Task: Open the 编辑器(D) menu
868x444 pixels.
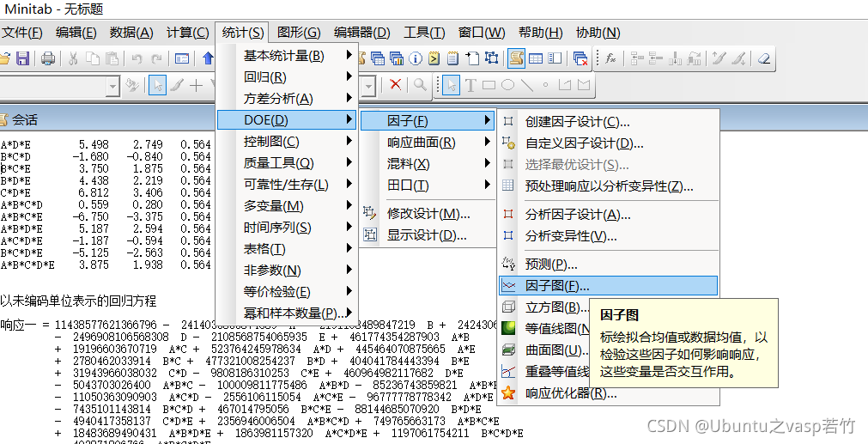Action: tap(362, 33)
